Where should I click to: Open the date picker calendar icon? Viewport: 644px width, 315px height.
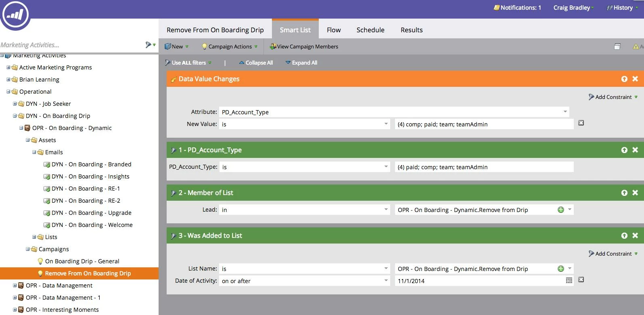pyautogui.click(x=569, y=281)
